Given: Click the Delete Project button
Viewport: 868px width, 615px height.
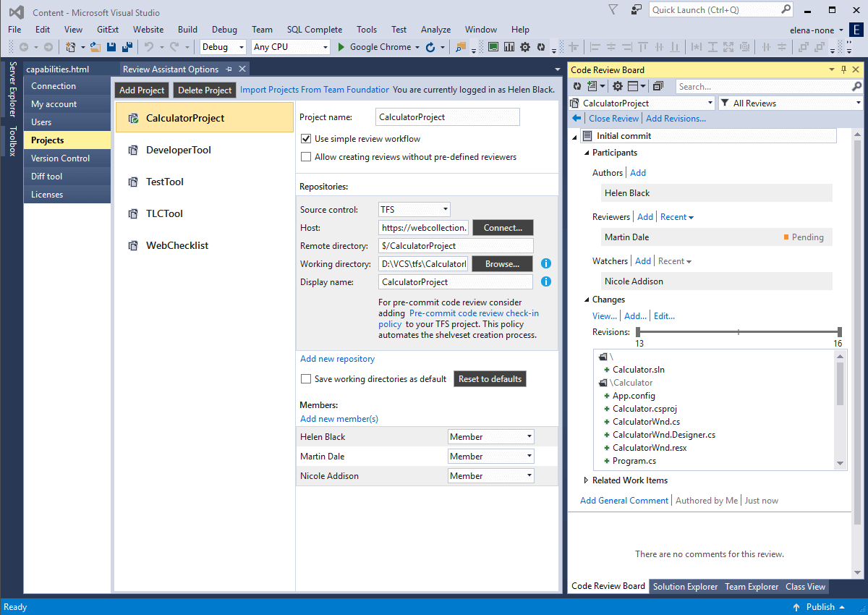Looking at the screenshot, I should (x=205, y=90).
